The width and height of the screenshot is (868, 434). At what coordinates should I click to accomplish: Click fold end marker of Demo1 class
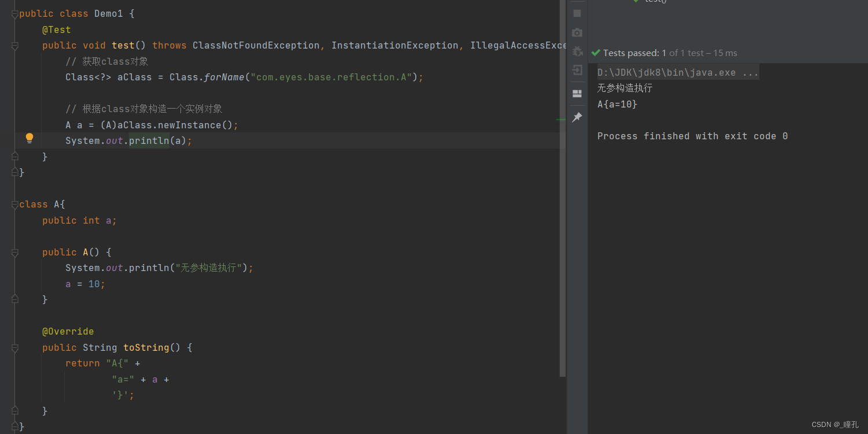click(x=15, y=172)
